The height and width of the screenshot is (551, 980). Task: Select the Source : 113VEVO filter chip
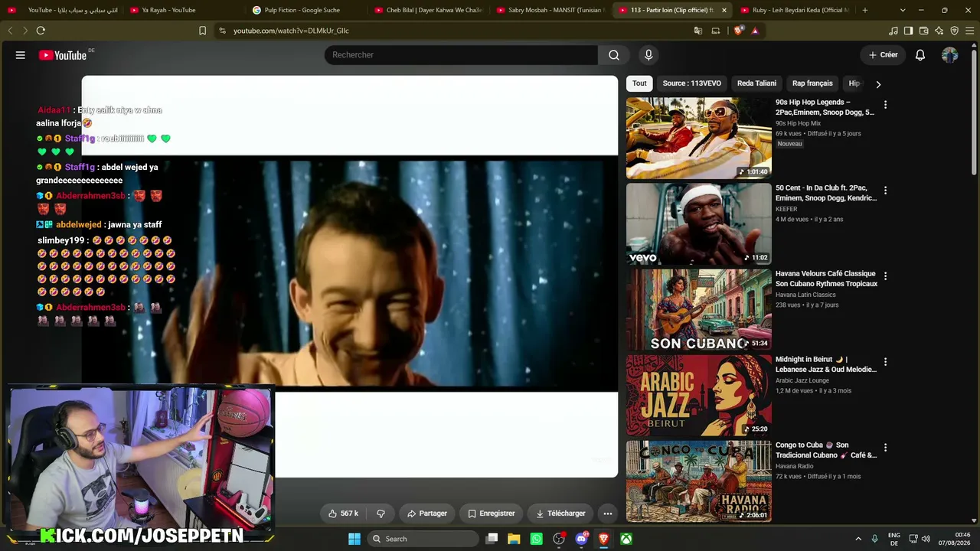692,83
